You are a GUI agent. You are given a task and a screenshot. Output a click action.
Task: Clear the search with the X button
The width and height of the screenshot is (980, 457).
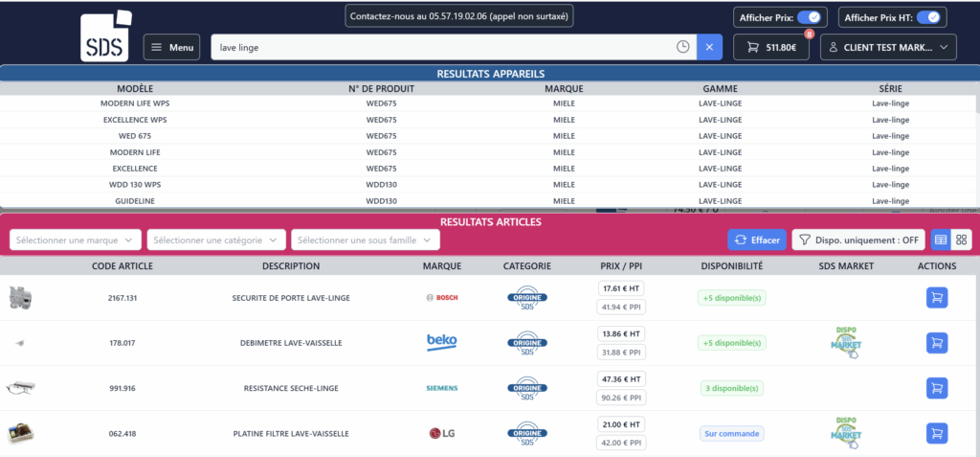tap(709, 47)
